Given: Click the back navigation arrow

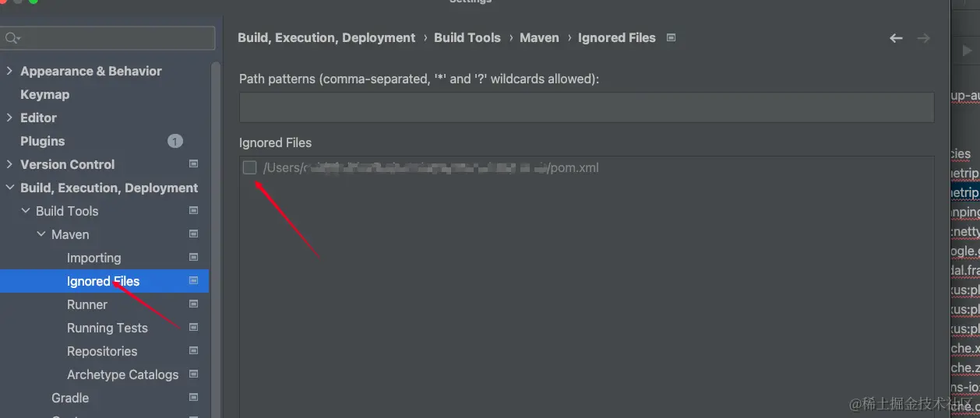Looking at the screenshot, I should click(896, 38).
